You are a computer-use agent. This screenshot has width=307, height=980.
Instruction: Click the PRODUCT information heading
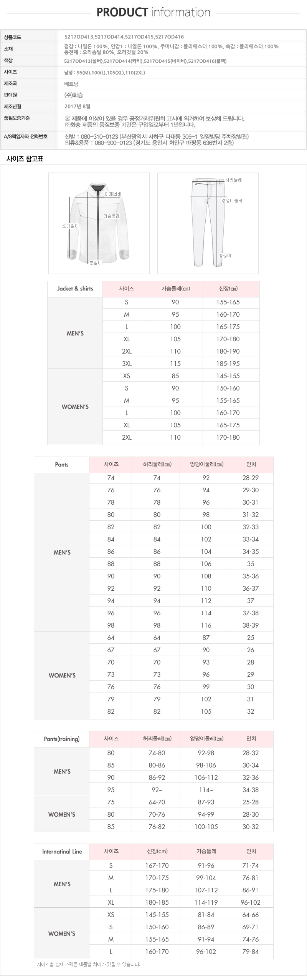(x=153, y=12)
